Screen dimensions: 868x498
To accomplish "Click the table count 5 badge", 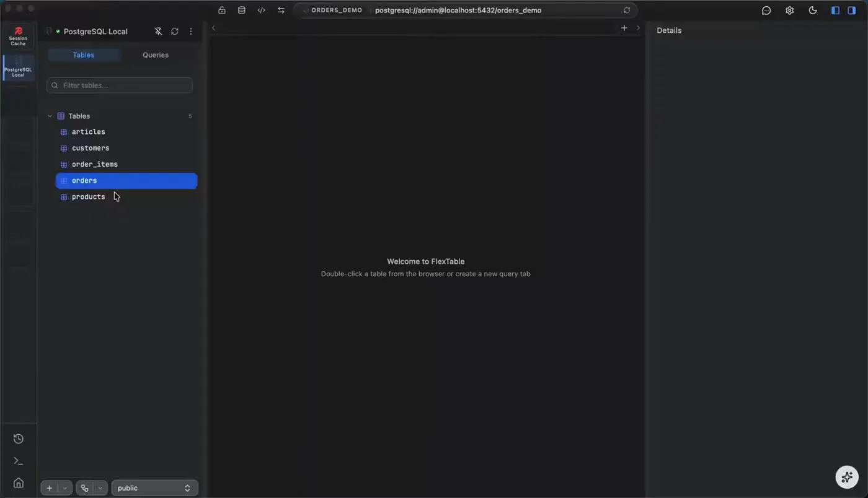I will click(190, 116).
